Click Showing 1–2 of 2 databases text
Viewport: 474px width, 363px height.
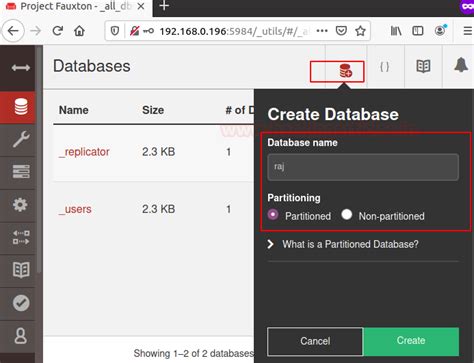[x=194, y=353]
